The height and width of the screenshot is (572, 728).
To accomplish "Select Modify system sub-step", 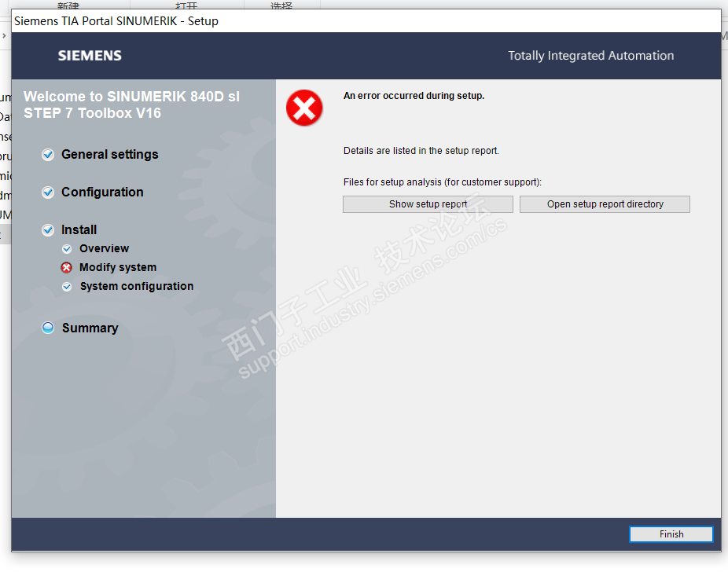I will tap(118, 268).
